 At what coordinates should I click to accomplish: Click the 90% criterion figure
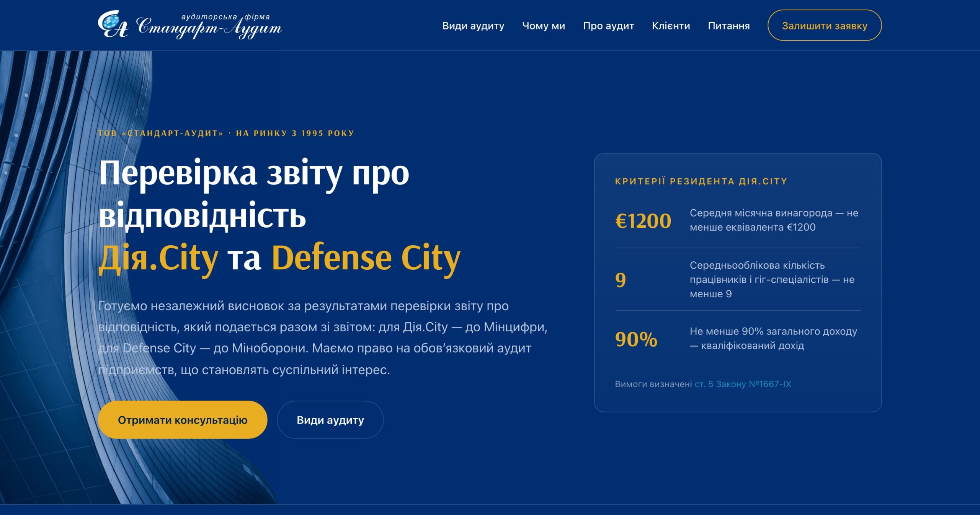636,339
